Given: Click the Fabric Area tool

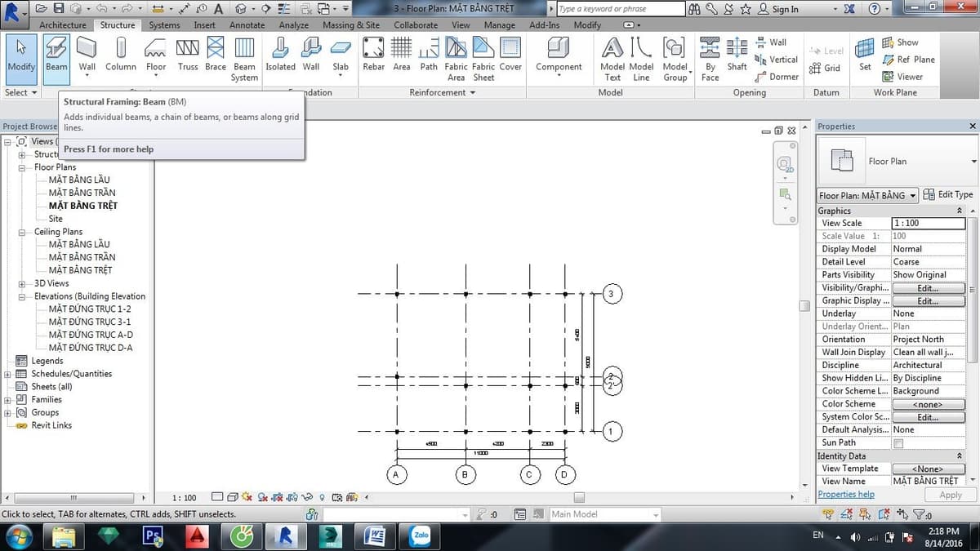Looking at the screenshot, I should [456, 58].
